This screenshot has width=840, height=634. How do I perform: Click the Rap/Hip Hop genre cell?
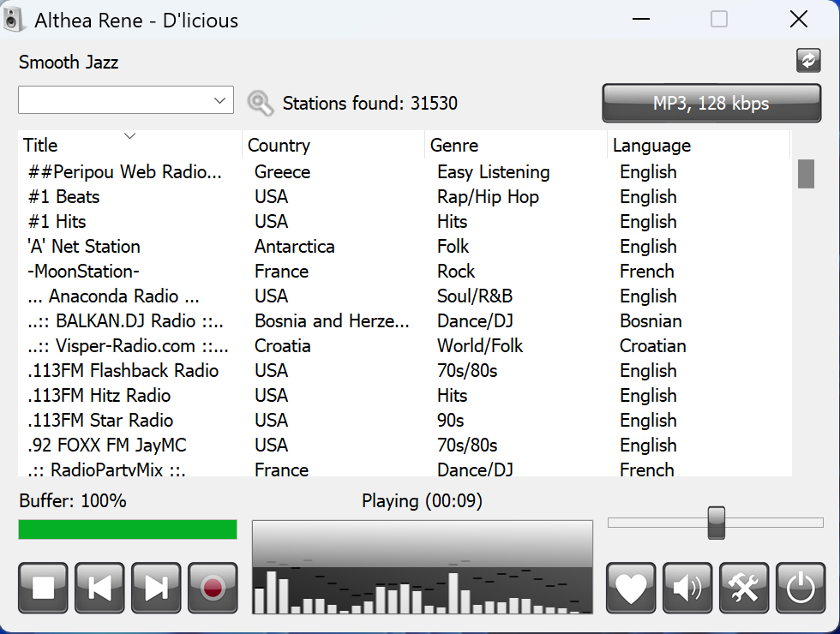[x=488, y=197]
